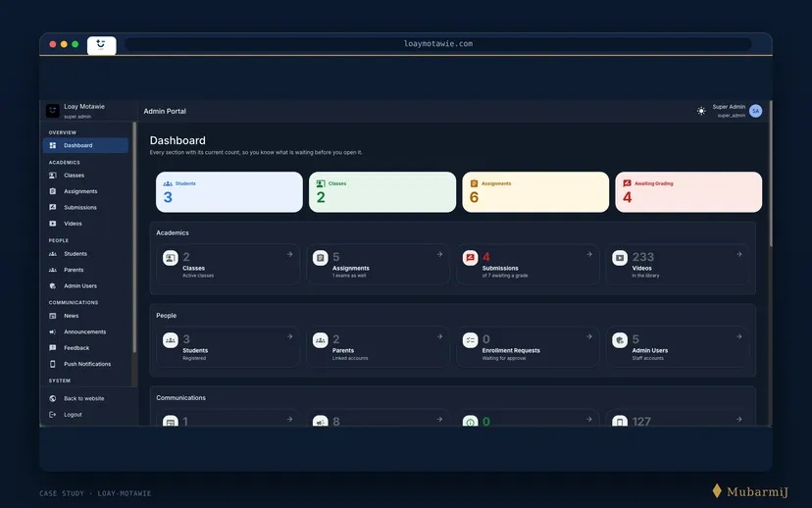Click the Communications tile showing 8
Viewport: 812px width, 508px height.
click(378, 418)
